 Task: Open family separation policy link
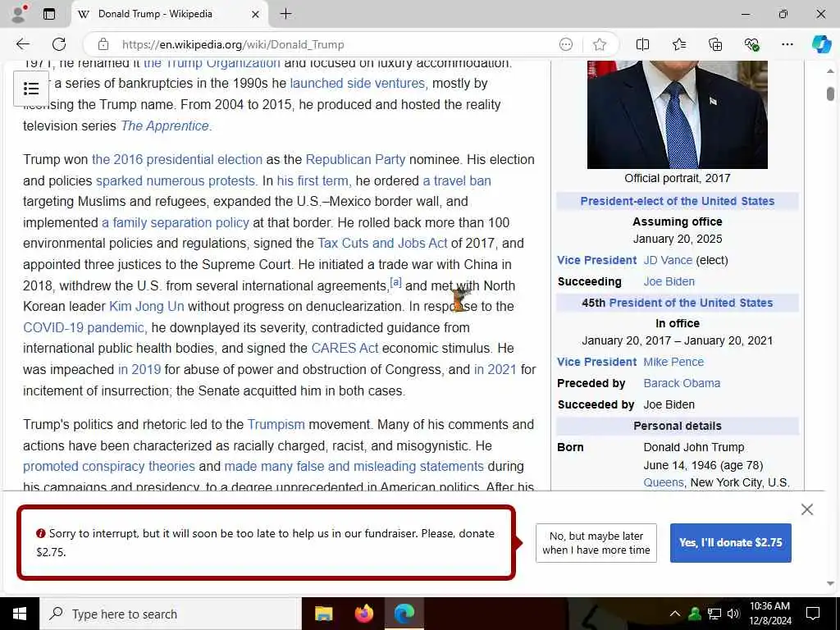click(176, 223)
